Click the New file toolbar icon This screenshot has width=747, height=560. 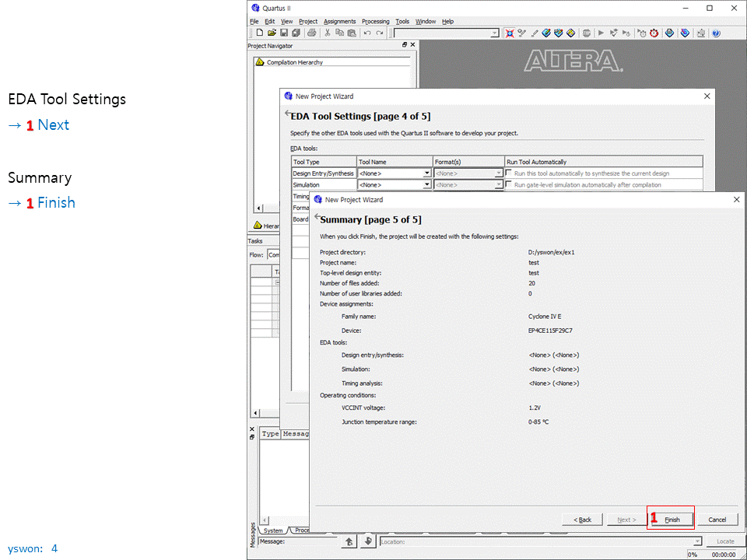[260, 33]
